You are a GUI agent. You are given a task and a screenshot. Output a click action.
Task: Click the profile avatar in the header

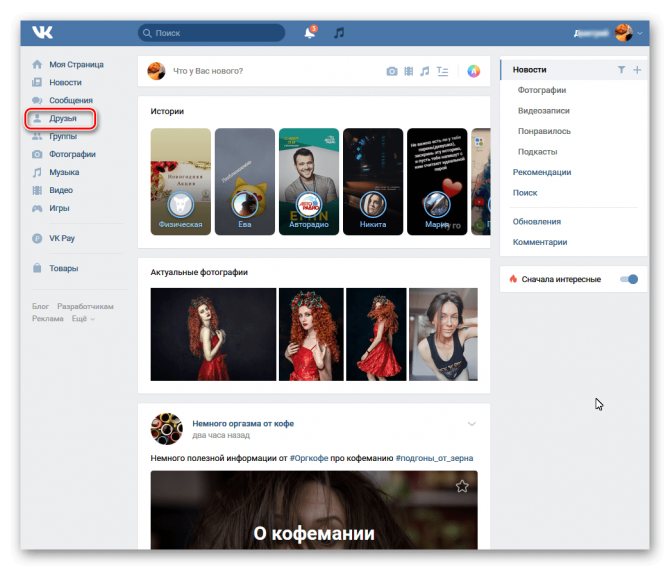point(623,33)
